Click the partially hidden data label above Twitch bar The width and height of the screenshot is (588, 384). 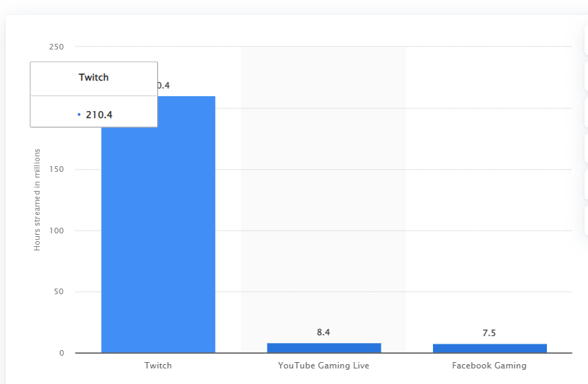(x=163, y=86)
